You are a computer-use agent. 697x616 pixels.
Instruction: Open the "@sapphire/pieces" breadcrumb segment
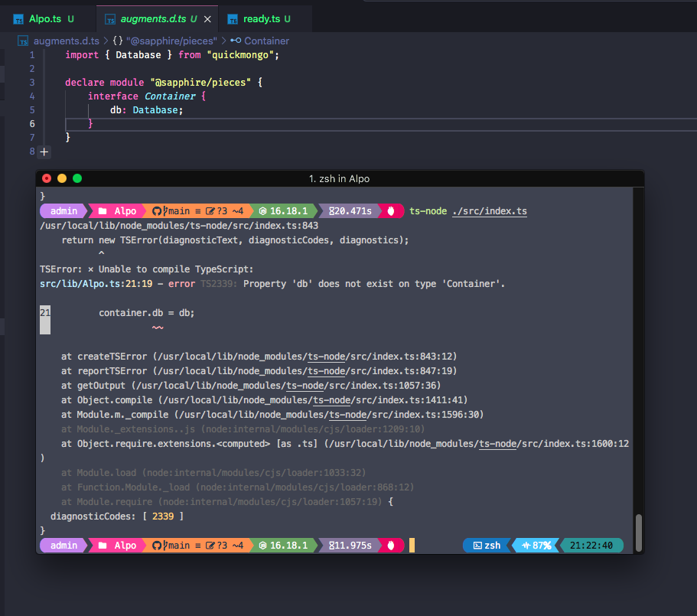pyautogui.click(x=171, y=41)
